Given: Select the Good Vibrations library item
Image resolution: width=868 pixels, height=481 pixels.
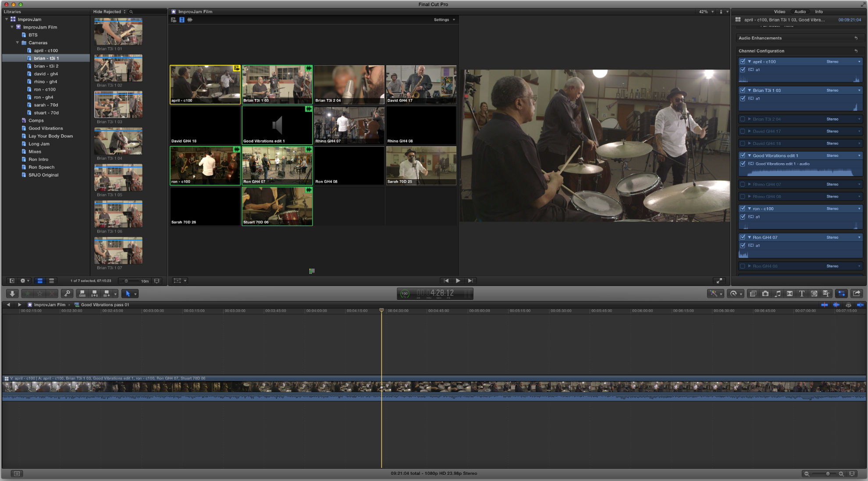Looking at the screenshot, I should 46,128.
